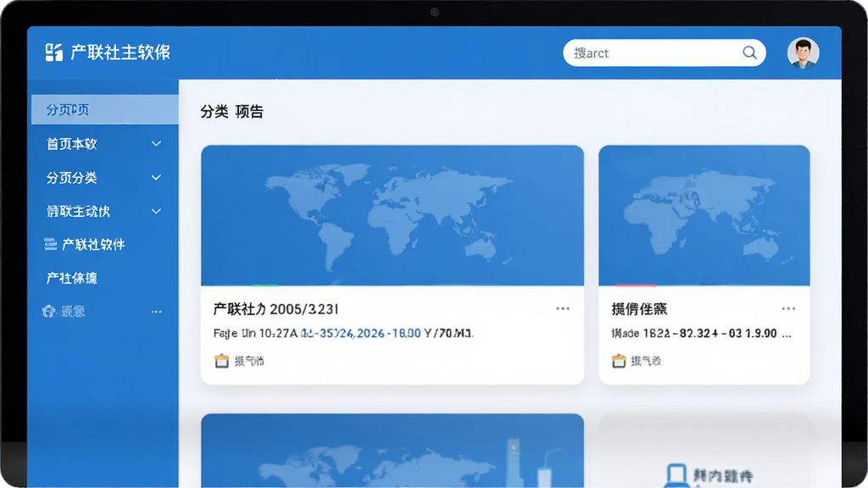Open the 产往傣壕 sidebar entry
868x488 pixels.
(x=71, y=278)
